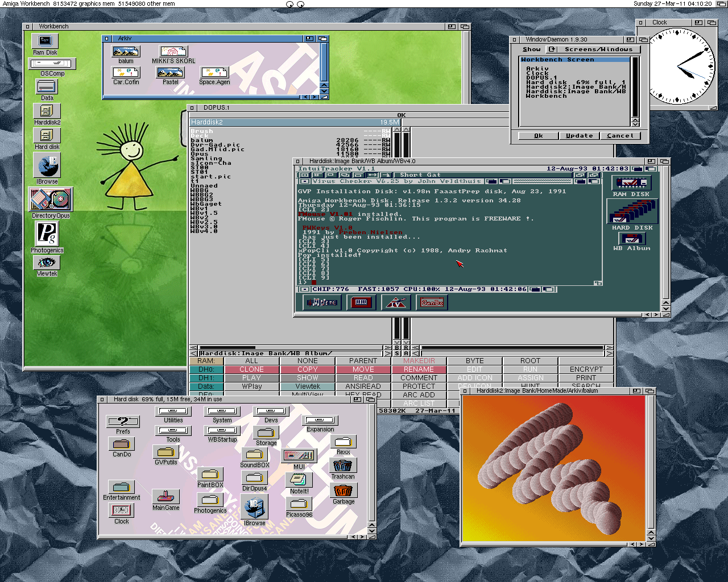Click Ok in WindowDaemon window

click(538, 136)
